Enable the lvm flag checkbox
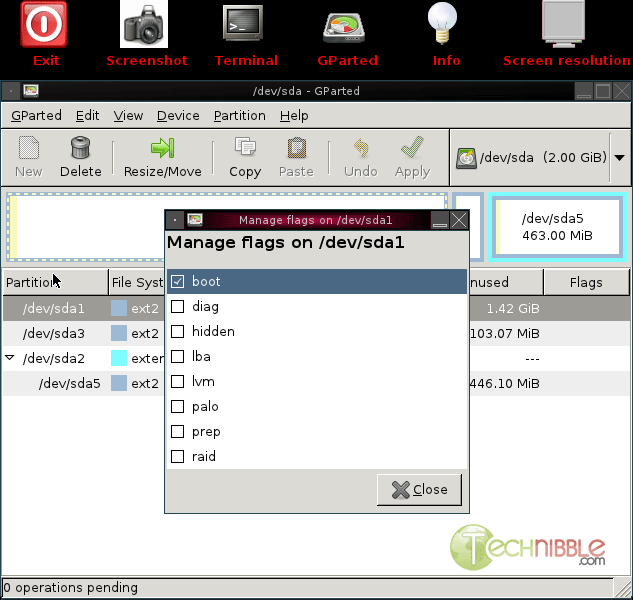This screenshot has width=633, height=600. (x=178, y=382)
